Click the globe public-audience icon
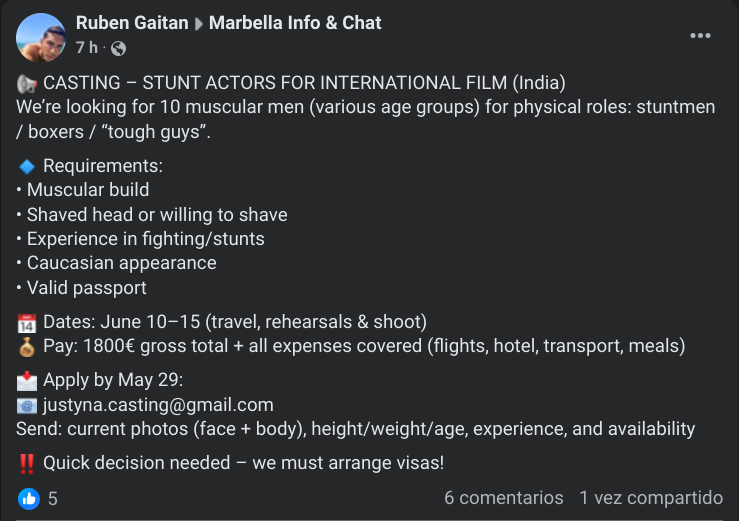The height and width of the screenshot is (521, 739). (118, 48)
